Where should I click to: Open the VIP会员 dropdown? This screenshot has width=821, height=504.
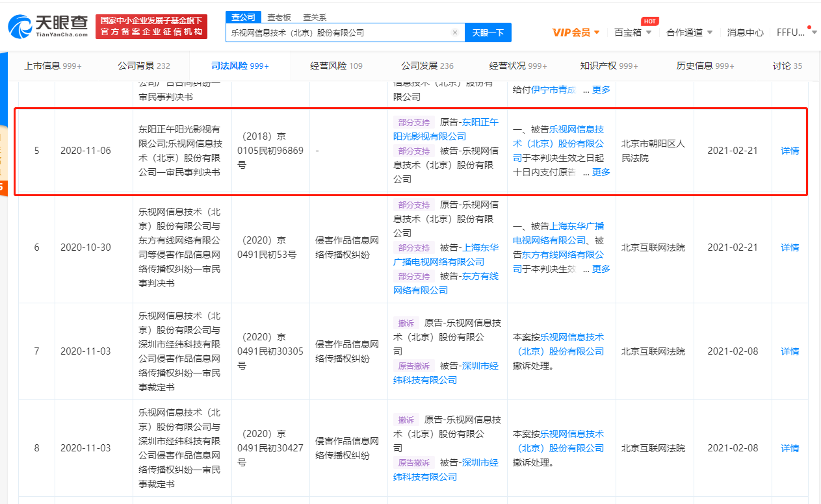[x=576, y=32]
